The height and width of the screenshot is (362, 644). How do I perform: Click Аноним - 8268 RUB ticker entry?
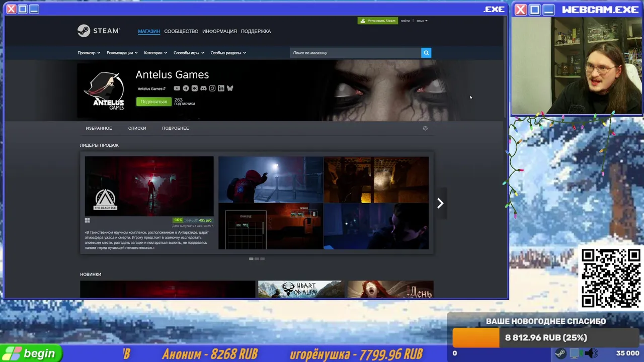[210, 354]
